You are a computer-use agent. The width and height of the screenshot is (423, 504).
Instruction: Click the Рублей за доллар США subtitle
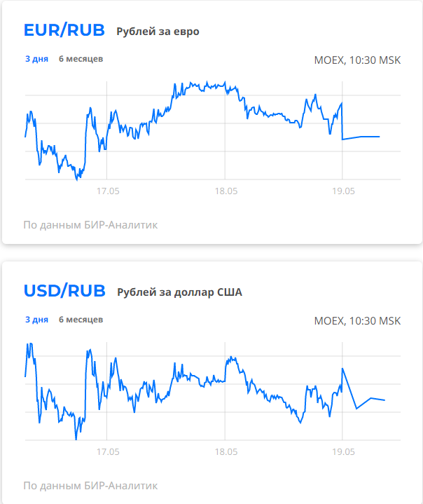(x=179, y=292)
